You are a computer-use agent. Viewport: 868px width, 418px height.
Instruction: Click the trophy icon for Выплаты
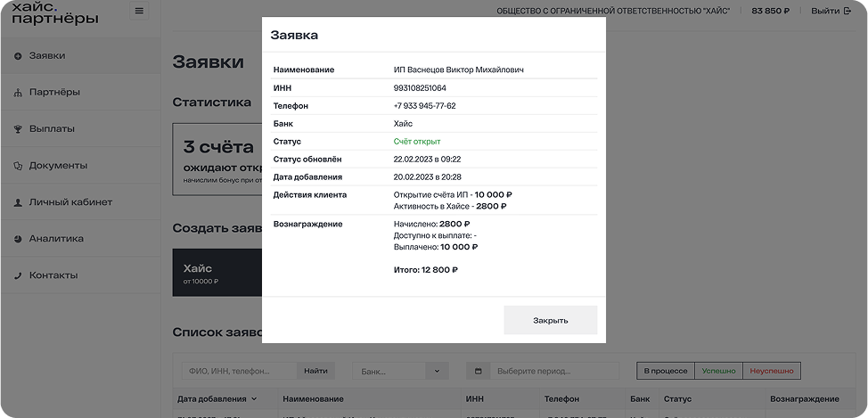click(x=18, y=129)
